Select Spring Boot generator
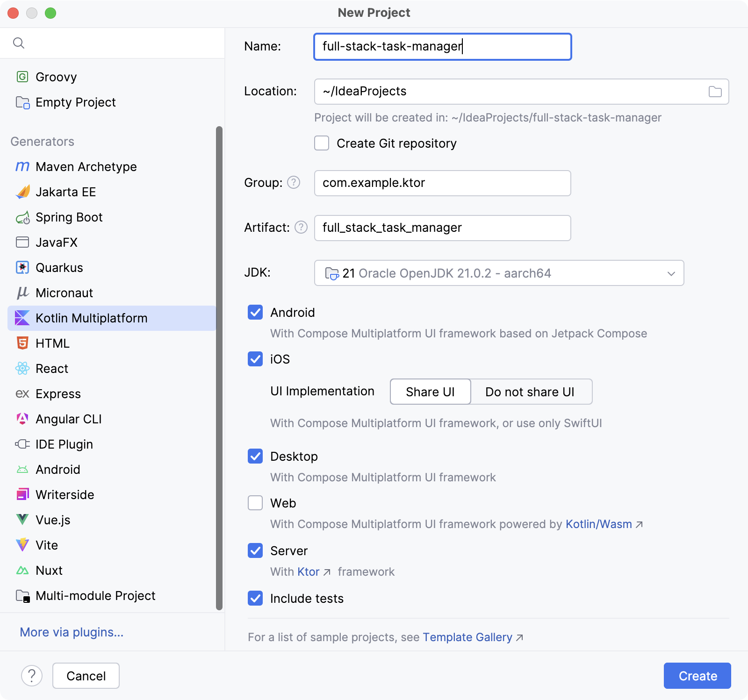 tap(112, 217)
